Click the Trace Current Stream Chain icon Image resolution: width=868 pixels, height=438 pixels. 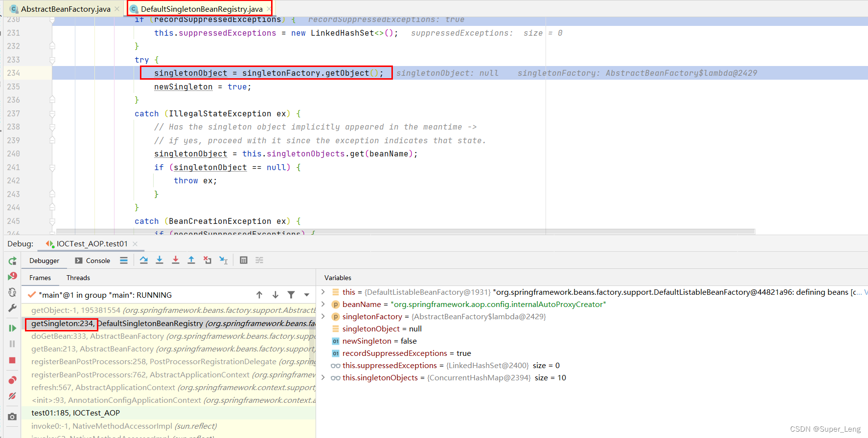[x=259, y=260]
